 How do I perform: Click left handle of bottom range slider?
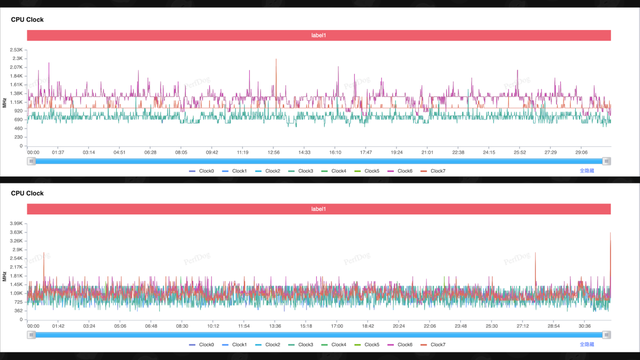coord(31,335)
